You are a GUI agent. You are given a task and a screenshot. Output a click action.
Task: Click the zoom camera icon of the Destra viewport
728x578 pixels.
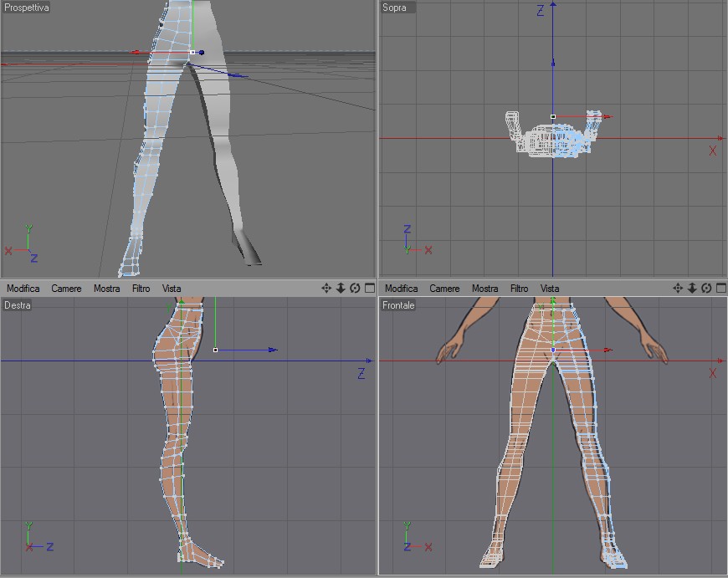click(x=341, y=288)
